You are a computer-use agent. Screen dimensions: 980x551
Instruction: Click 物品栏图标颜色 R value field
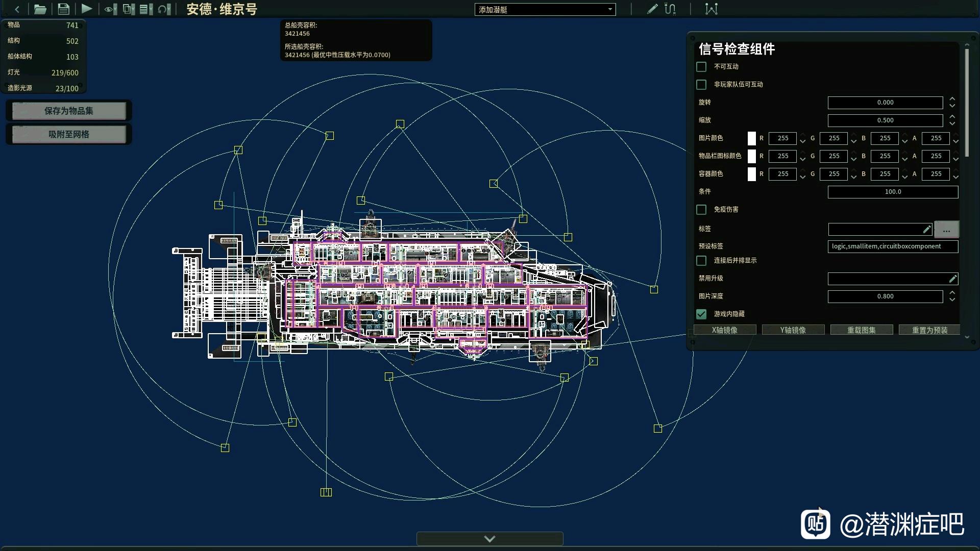[782, 156]
